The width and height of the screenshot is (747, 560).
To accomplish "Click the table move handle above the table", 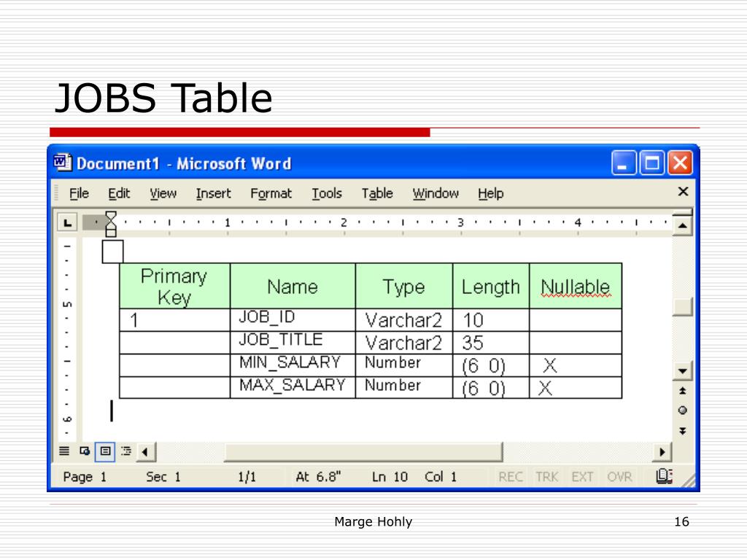I will point(112,252).
